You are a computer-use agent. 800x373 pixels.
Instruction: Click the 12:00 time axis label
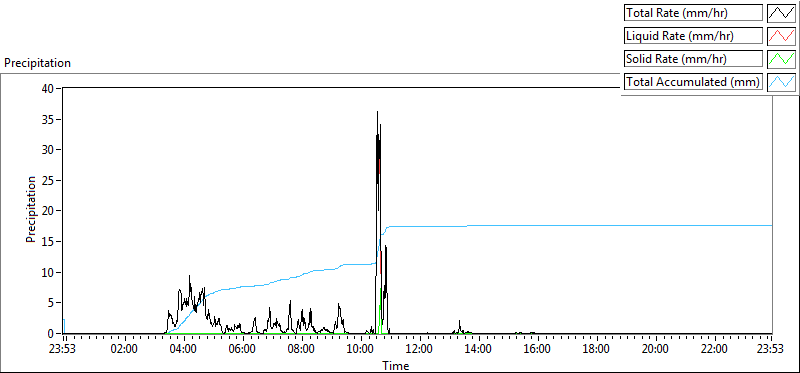pos(419,350)
